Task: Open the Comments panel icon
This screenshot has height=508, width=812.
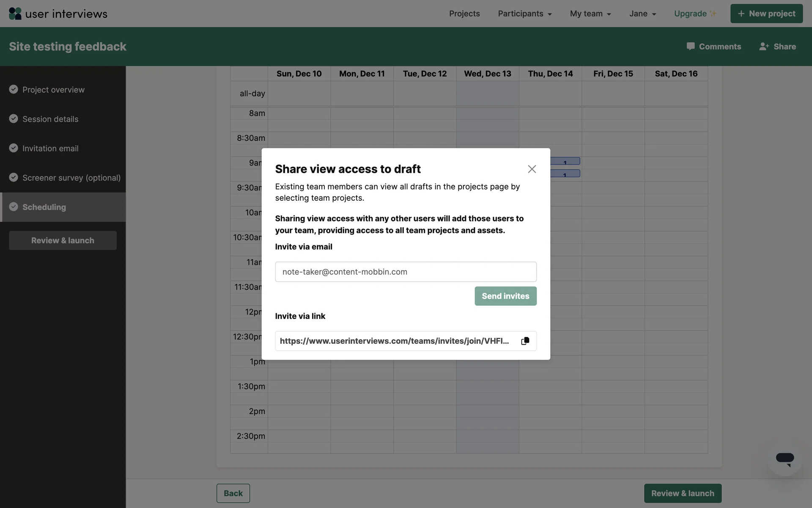Action: click(x=690, y=46)
